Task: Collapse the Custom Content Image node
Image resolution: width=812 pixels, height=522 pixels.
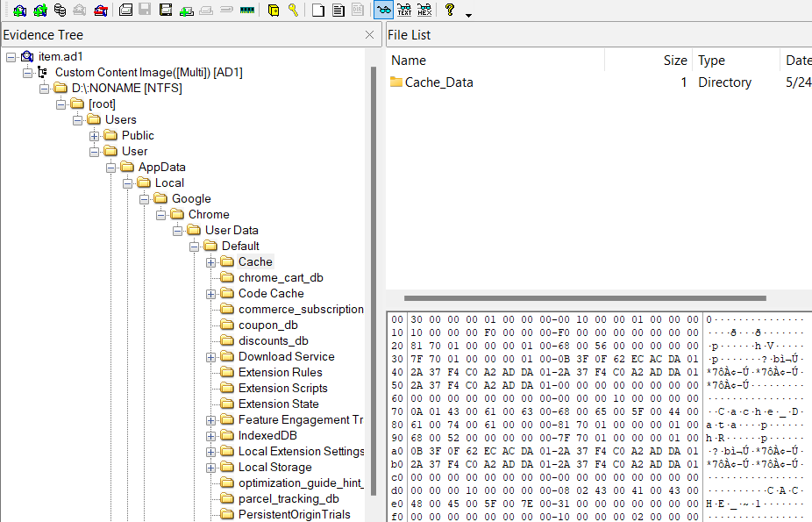Action: click(27, 73)
